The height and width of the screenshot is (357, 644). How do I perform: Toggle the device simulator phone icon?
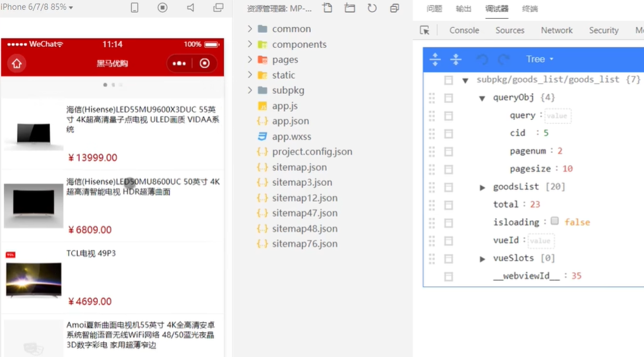[x=134, y=7]
